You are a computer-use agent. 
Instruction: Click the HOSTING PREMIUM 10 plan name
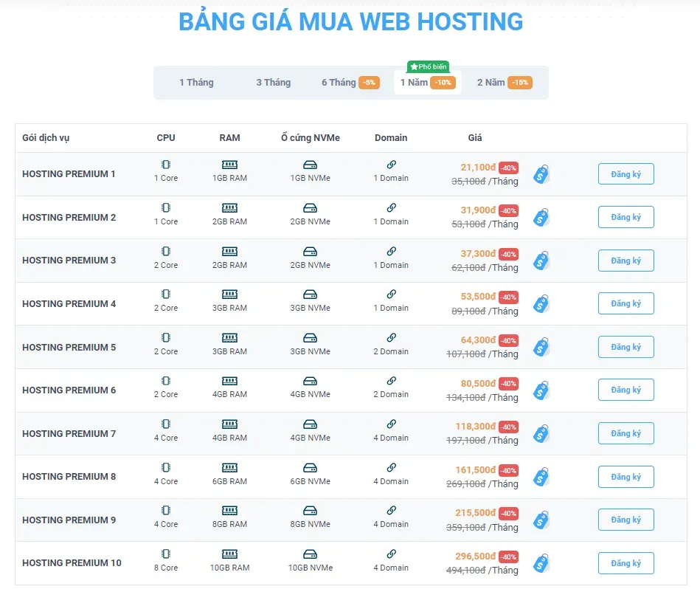click(72, 563)
